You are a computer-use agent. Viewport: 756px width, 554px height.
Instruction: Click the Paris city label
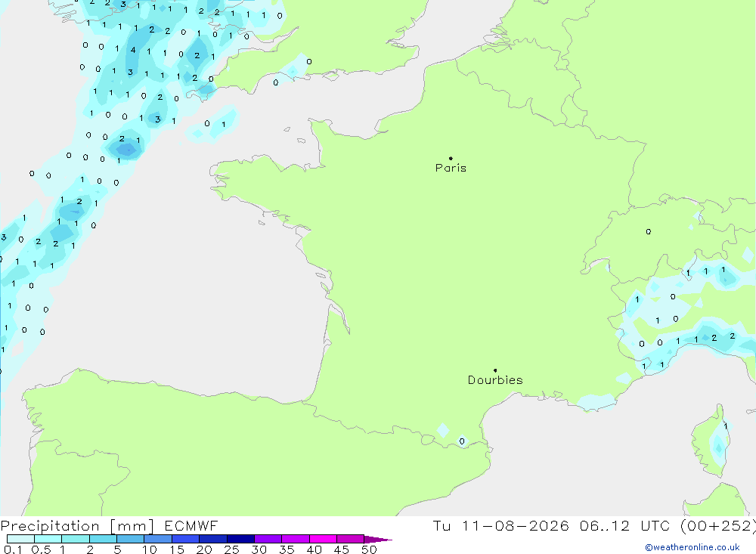pyautogui.click(x=451, y=168)
